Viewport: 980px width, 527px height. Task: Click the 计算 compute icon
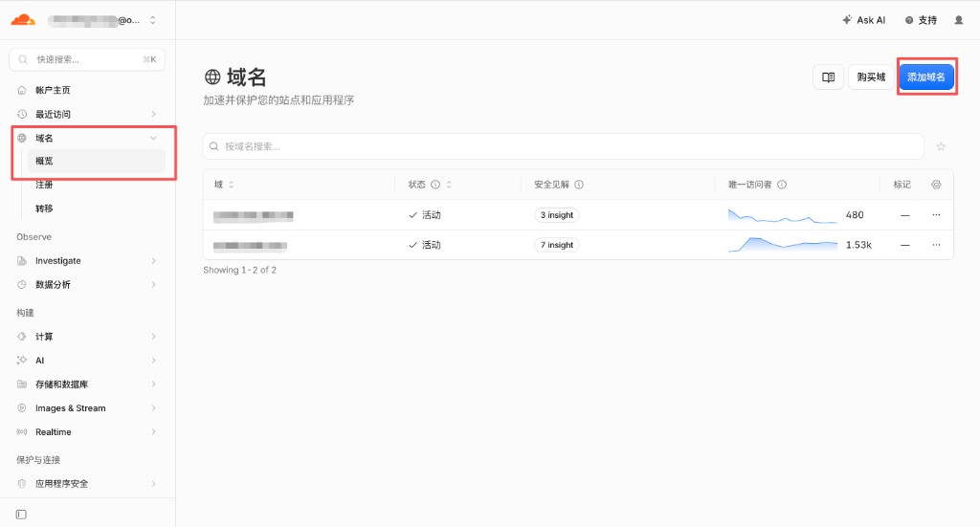(x=22, y=337)
